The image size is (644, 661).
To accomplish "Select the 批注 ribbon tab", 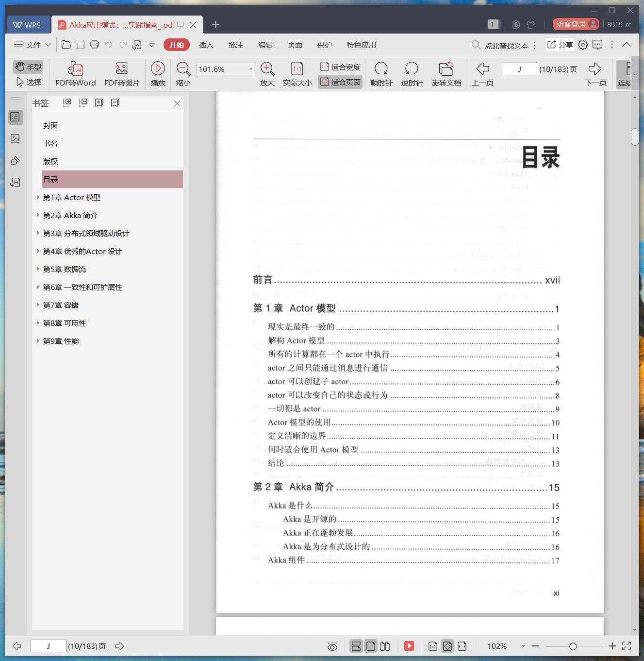I will pos(236,45).
